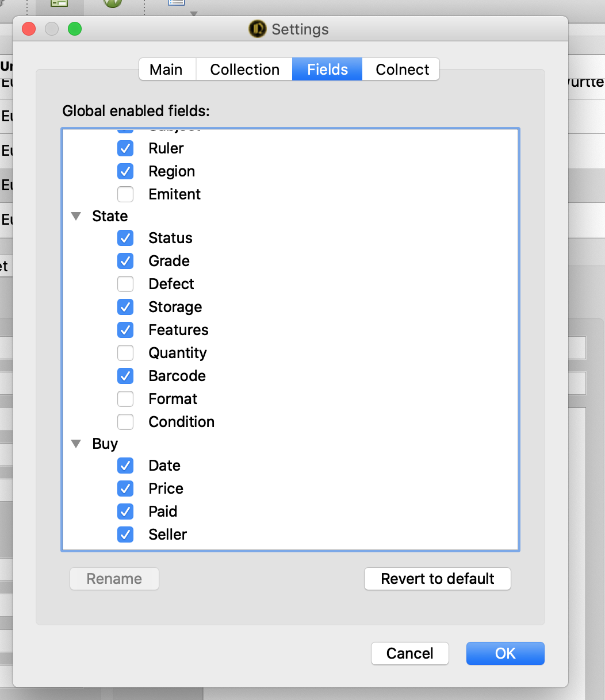Toggle the Grade field off

point(125,261)
